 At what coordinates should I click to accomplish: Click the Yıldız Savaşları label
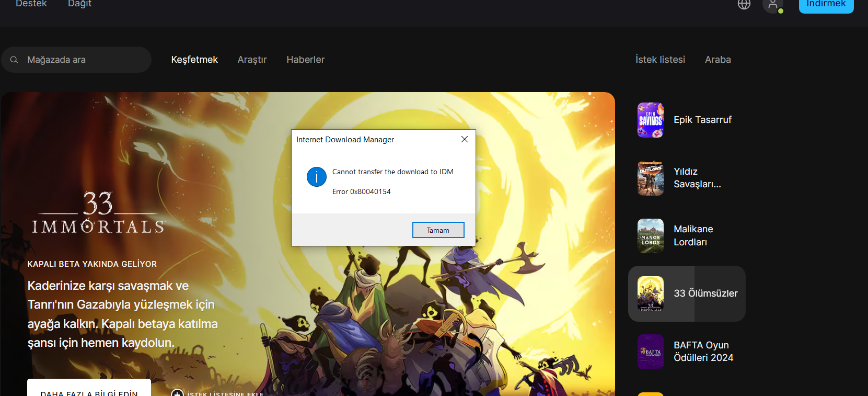(697, 178)
